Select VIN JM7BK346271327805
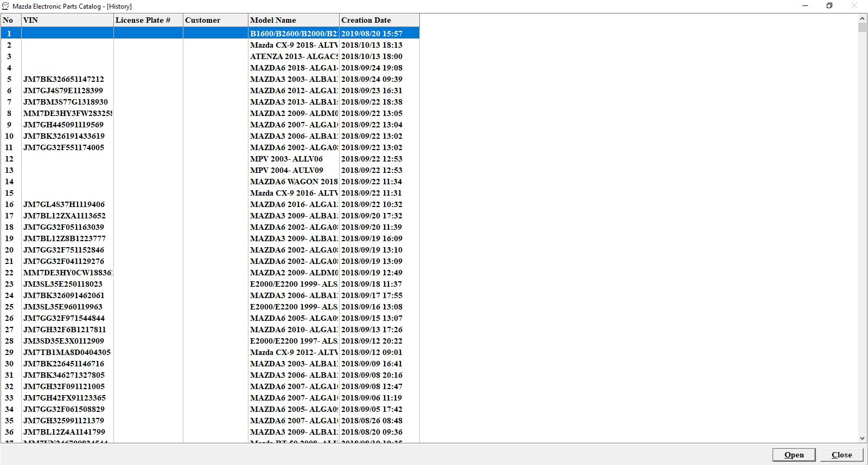This screenshot has height=465, width=868. pos(64,375)
